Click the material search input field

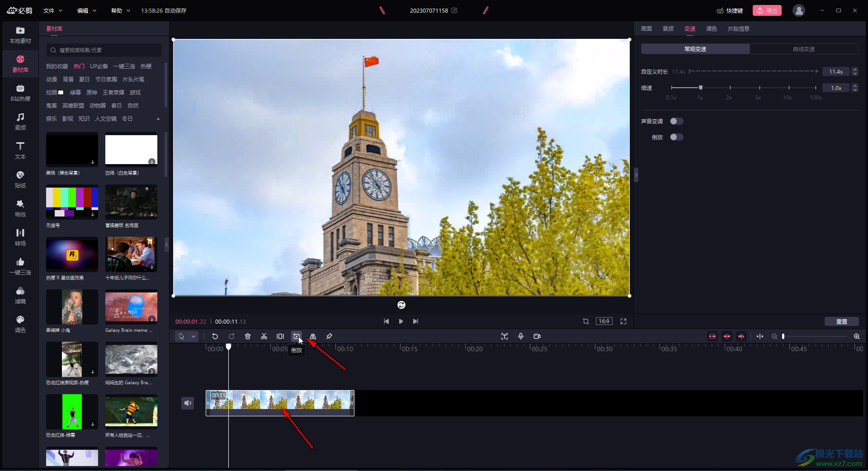pyautogui.click(x=104, y=50)
